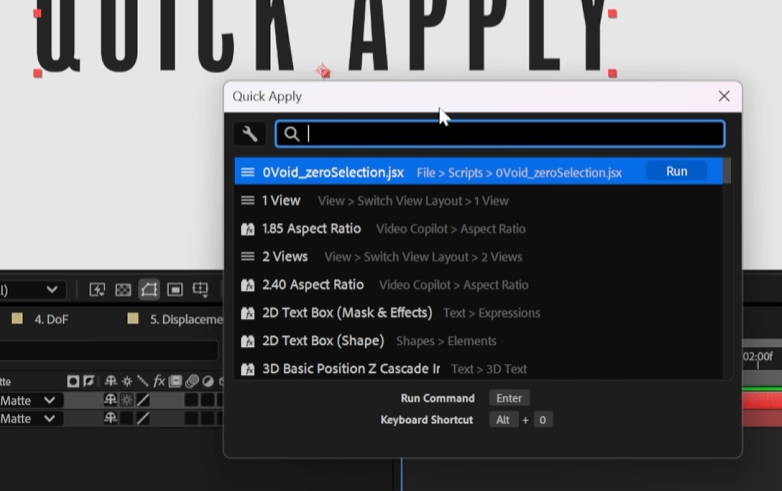Click the Enter key badge
Viewport: 782px width, 491px height.
tap(509, 398)
